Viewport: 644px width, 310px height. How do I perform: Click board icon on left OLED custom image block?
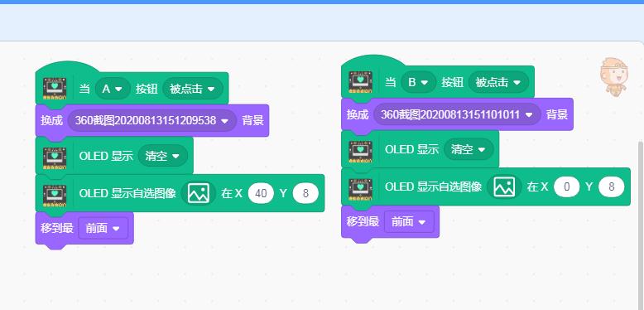(x=55, y=193)
